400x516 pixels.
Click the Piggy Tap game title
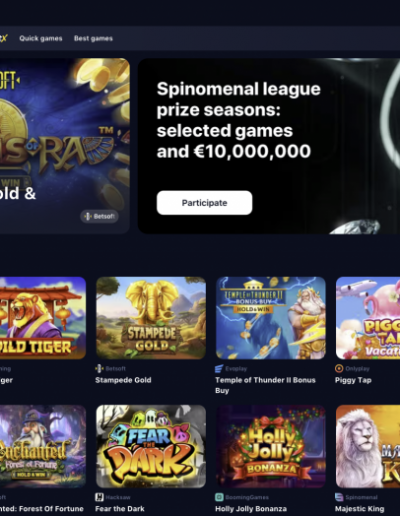353,380
